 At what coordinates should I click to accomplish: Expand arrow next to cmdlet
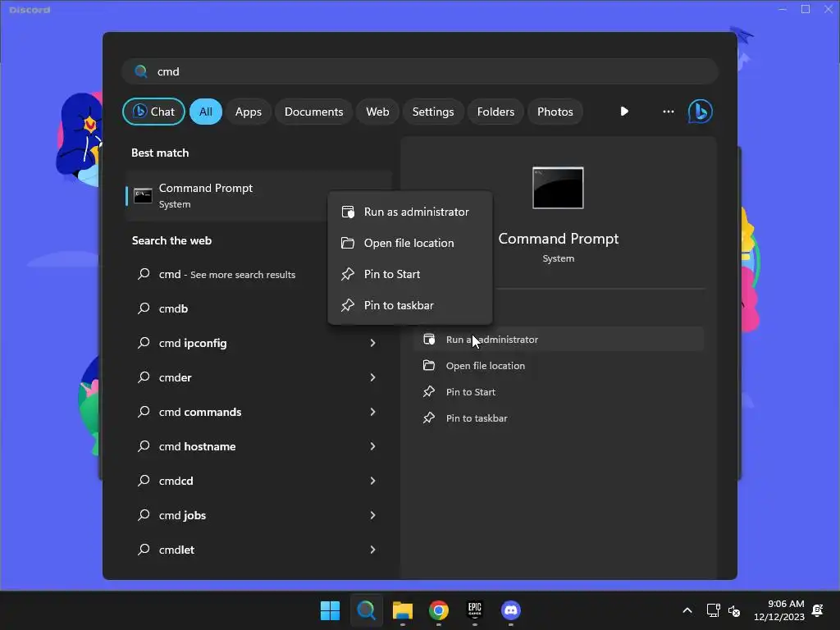pos(373,550)
